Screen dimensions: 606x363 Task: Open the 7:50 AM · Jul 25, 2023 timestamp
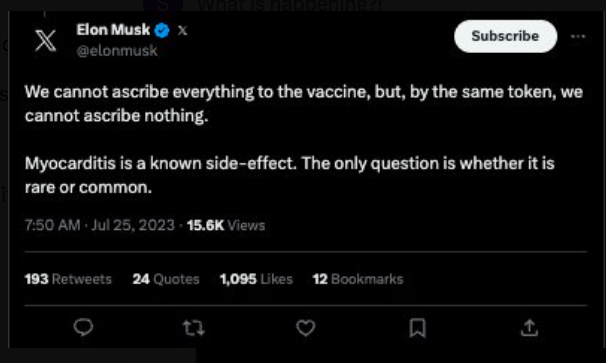tap(100, 225)
